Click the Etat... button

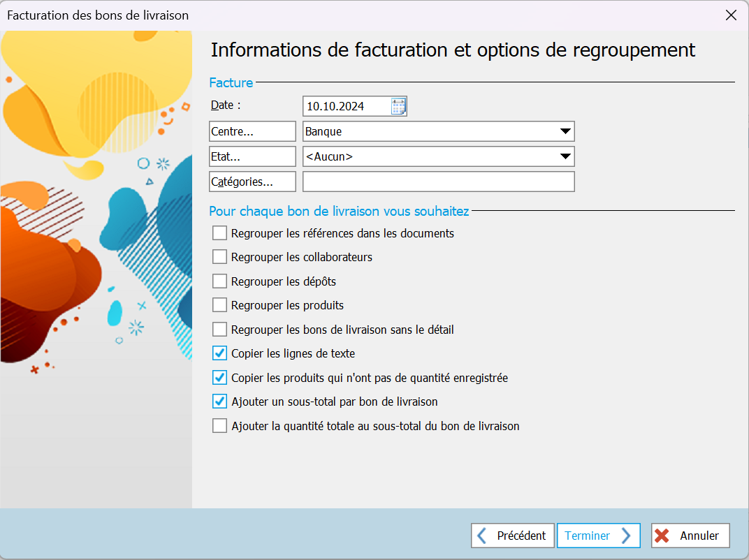point(252,156)
